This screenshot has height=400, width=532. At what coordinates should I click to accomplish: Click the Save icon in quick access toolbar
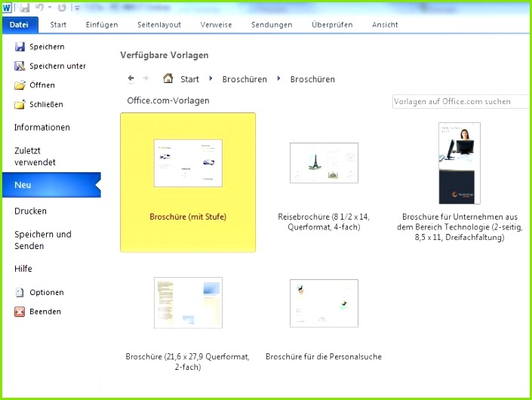[x=24, y=8]
